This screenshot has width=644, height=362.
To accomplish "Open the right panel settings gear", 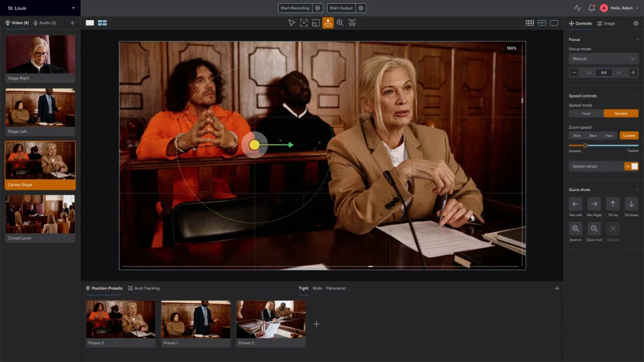I will click(x=636, y=23).
